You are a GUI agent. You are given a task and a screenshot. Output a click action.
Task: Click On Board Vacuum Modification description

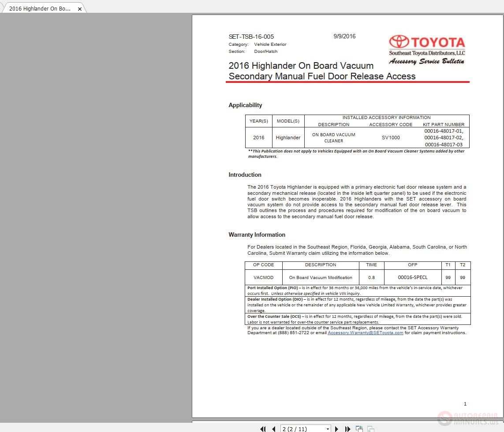321,277
